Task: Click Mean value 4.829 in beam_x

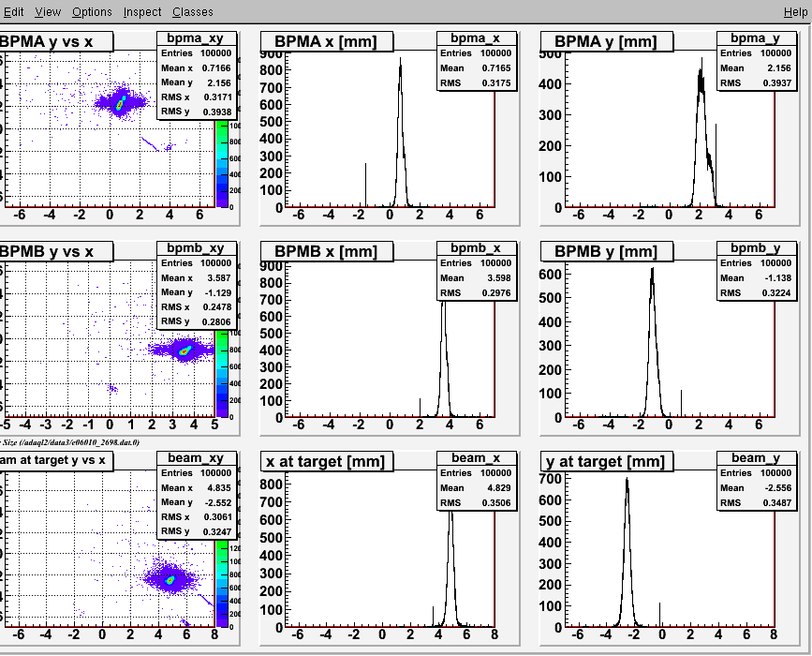Action: (498, 487)
